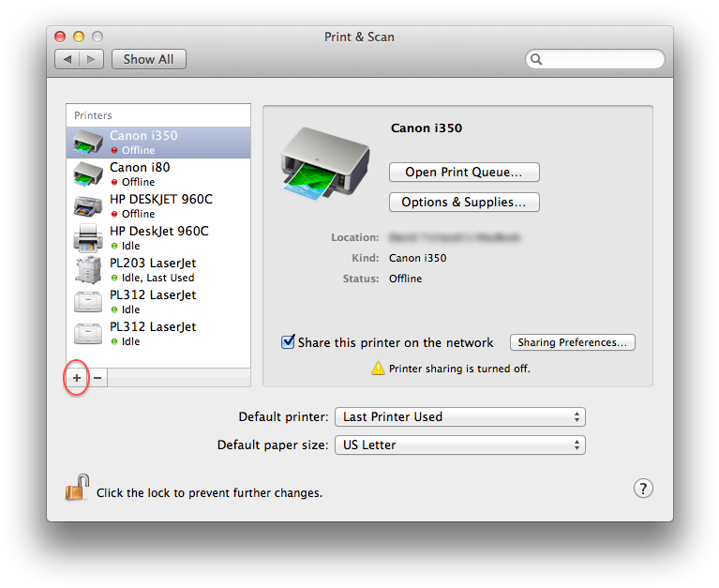The width and height of the screenshot is (719, 588).
Task: Go forward with the right arrow button
Action: (x=91, y=59)
